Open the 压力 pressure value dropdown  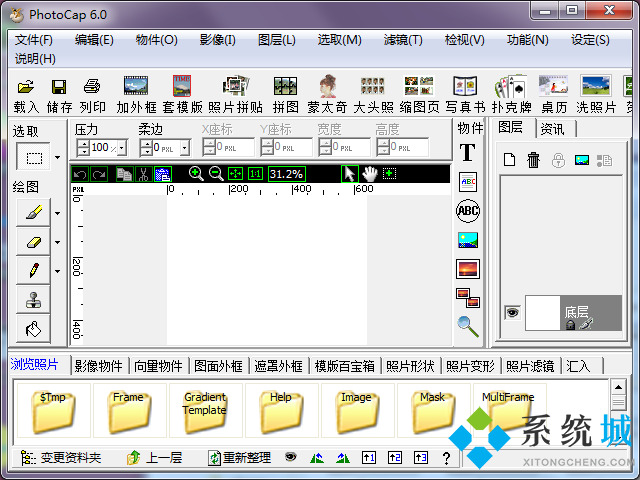tap(122, 147)
